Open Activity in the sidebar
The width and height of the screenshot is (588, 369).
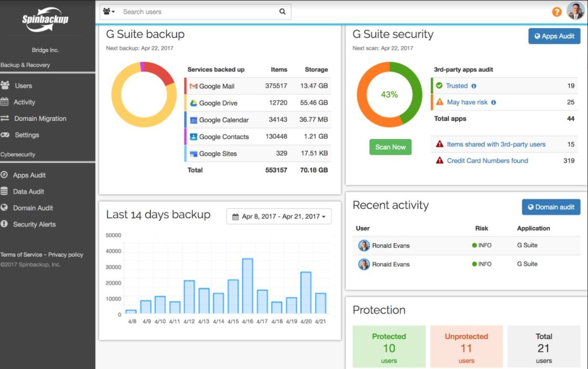click(x=24, y=102)
